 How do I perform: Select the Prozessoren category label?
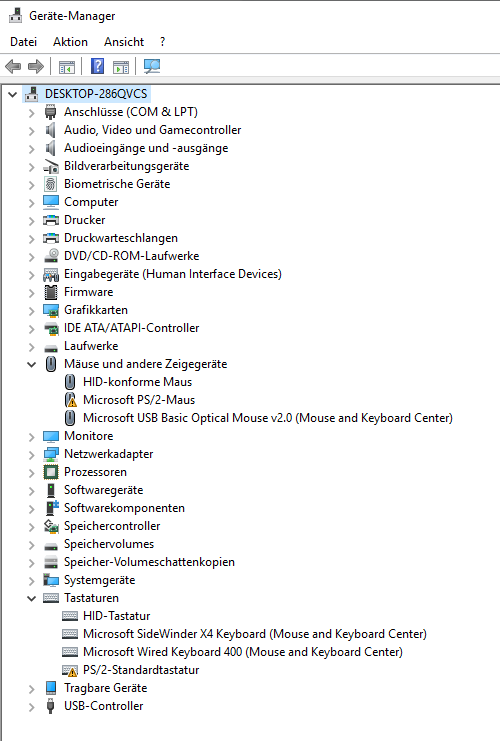point(95,472)
